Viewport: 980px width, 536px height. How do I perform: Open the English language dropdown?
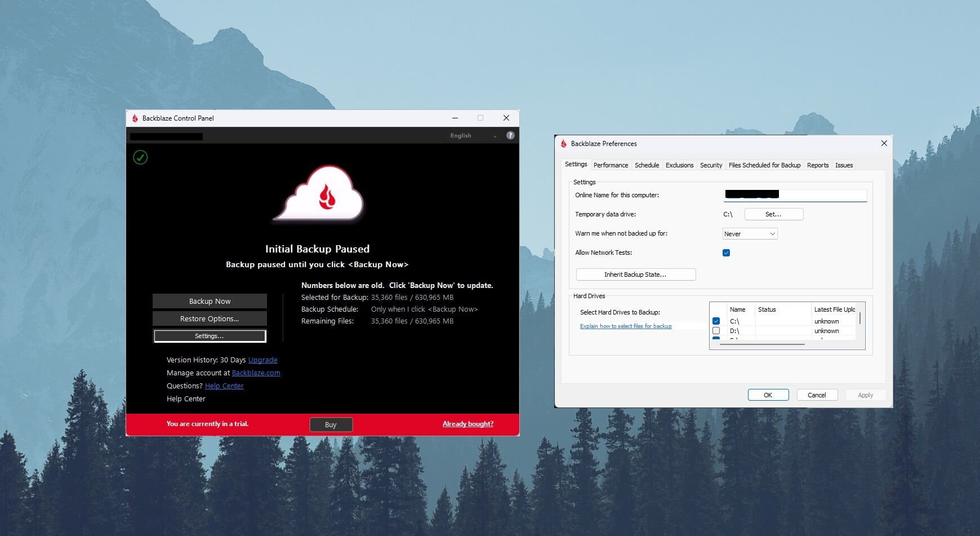pos(473,136)
